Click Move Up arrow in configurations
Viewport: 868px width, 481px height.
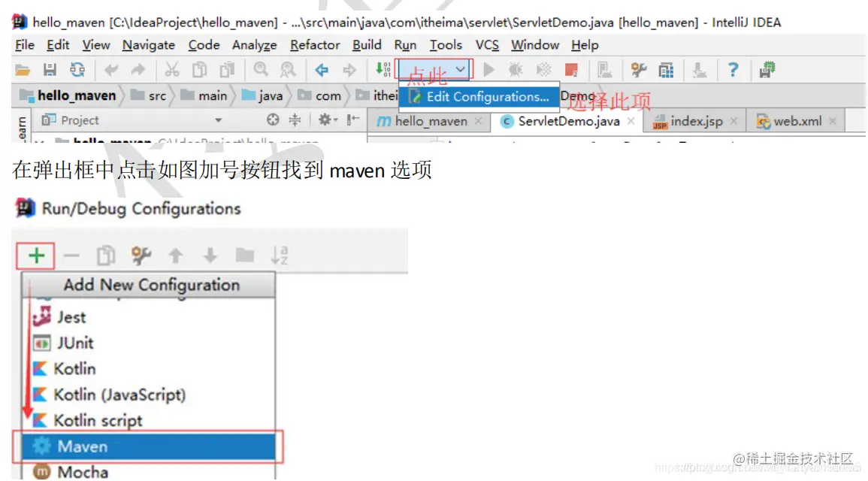pos(176,256)
